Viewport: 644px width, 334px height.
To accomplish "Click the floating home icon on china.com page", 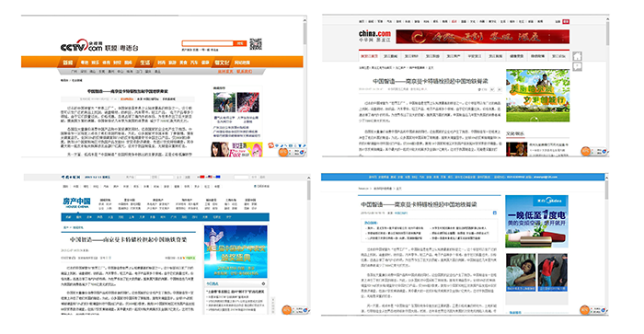I will point(577,56).
